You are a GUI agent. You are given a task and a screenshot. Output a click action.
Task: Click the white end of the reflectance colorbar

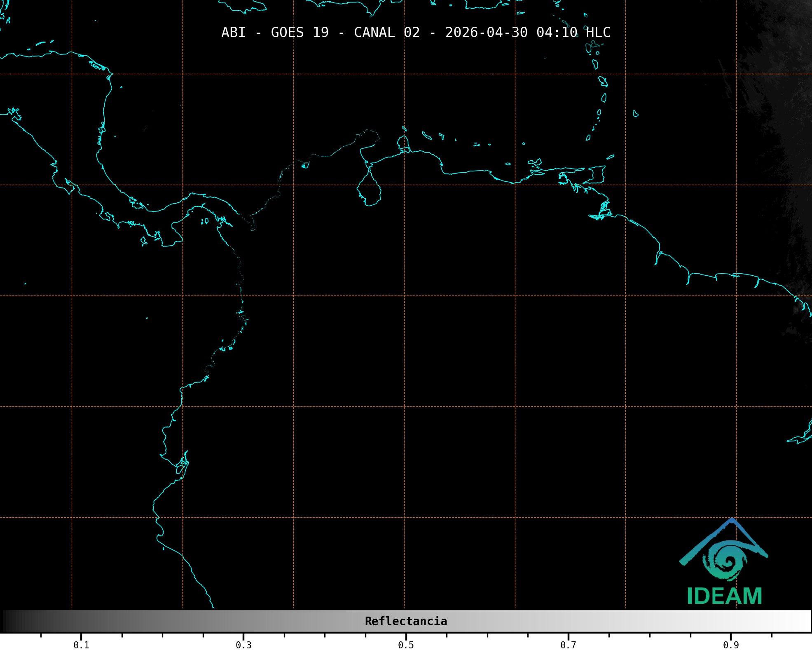[x=805, y=621]
